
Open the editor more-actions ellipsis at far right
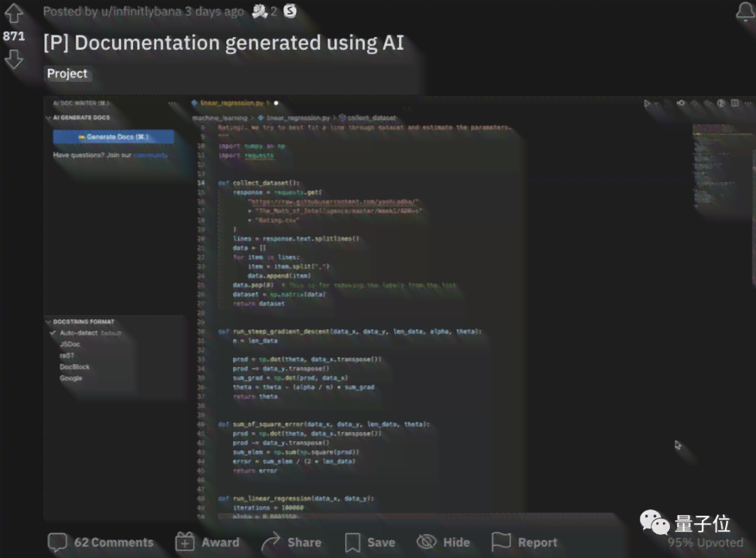click(749, 103)
